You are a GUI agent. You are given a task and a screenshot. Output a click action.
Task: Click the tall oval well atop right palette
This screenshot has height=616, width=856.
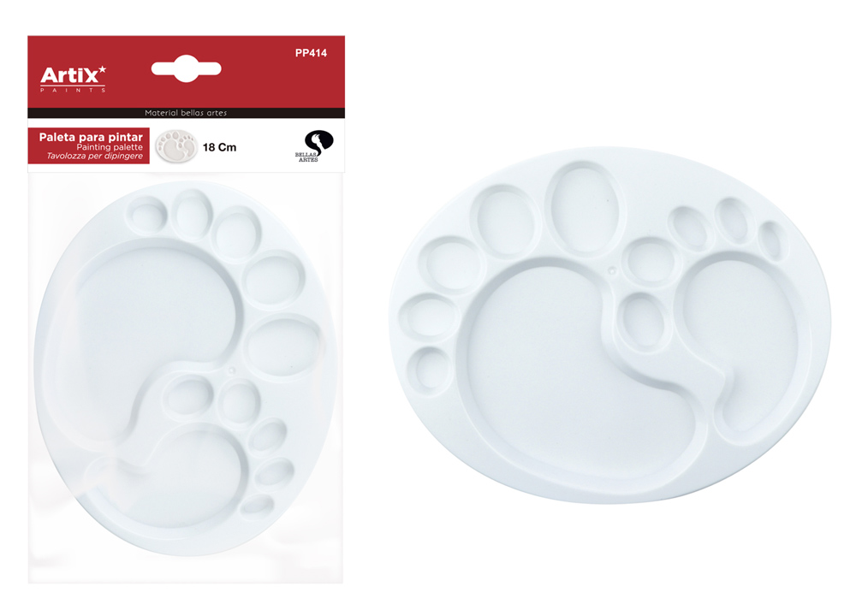click(x=586, y=209)
